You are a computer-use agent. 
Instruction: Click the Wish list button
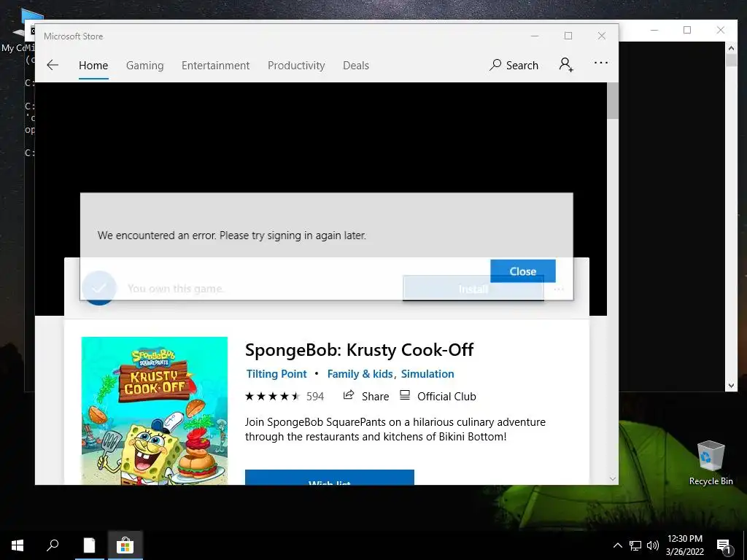pyautogui.click(x=329, y=478)
